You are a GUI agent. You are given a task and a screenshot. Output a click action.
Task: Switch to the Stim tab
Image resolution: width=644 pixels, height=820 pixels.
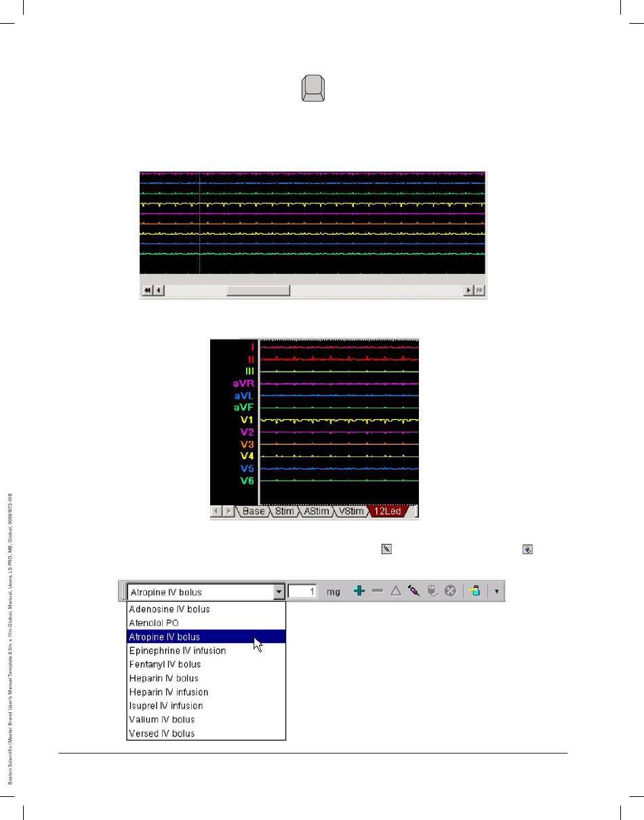point(284,511)
